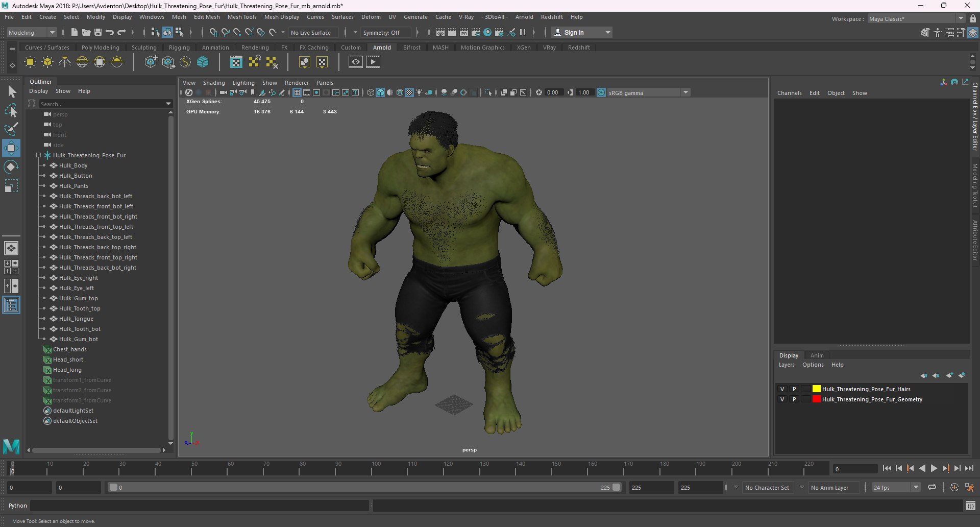The width and height of the screenshot is (980, 527).
Task: Click the Arnold physical sky shelf icon
Action: 117,62
